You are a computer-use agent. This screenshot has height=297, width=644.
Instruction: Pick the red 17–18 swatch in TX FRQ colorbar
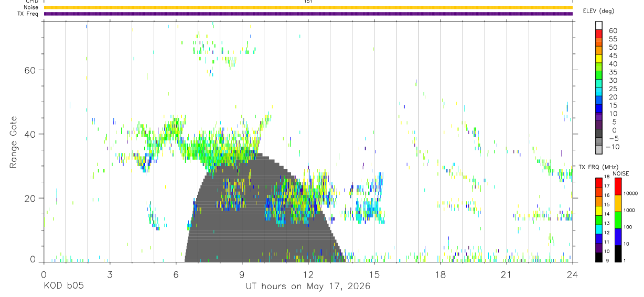598,183
